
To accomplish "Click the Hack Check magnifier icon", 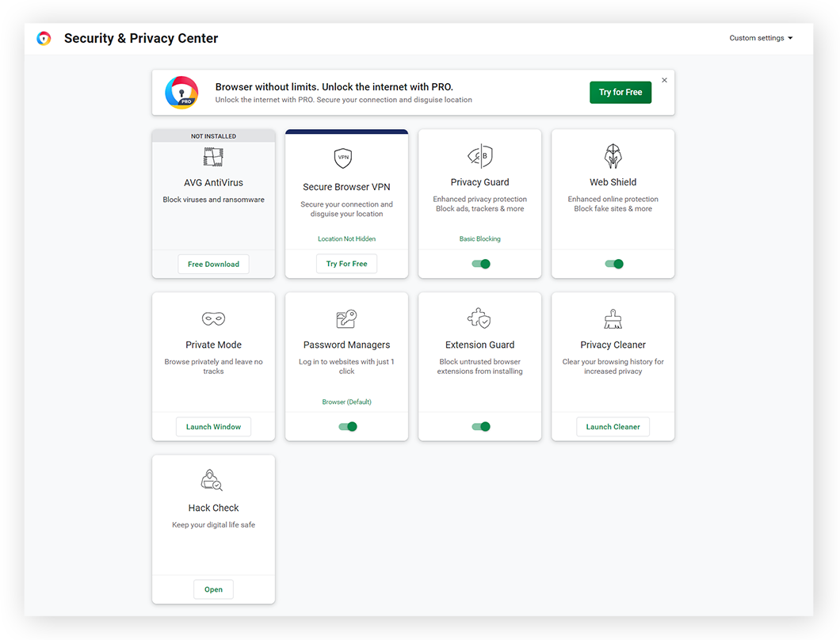I will [x=213, y=481].
